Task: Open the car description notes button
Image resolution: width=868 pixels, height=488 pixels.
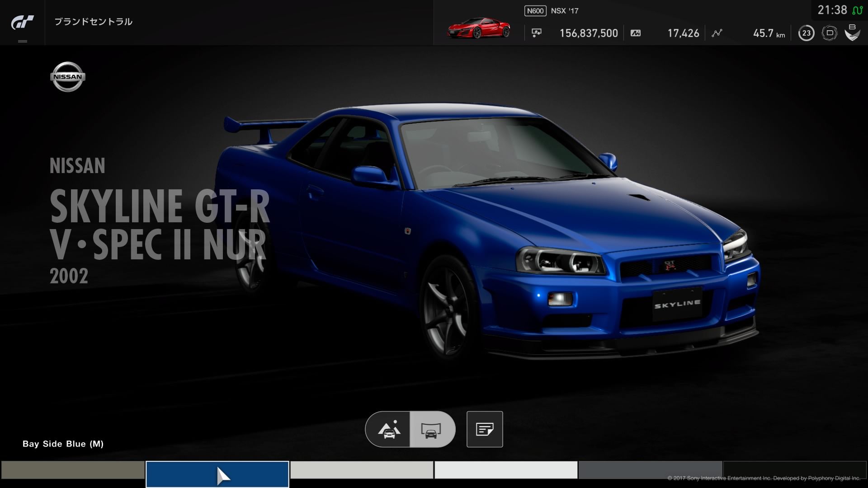Action: pos(485,429)
